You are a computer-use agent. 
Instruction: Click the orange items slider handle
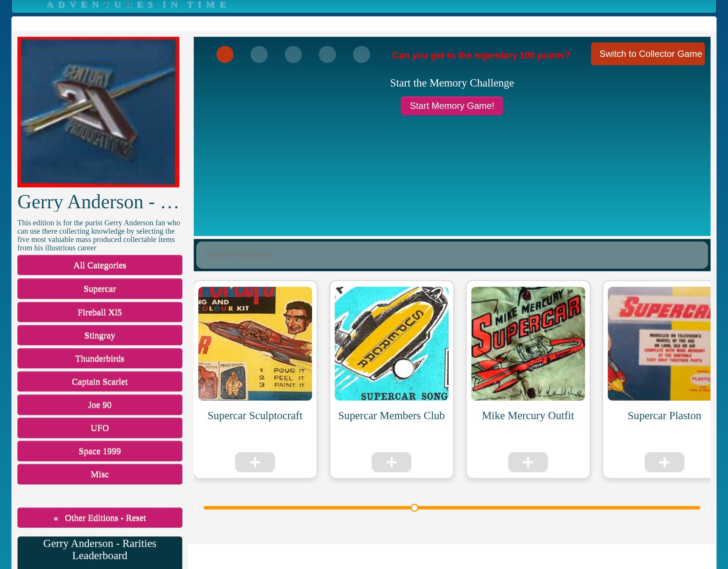[x=414, y=508]
